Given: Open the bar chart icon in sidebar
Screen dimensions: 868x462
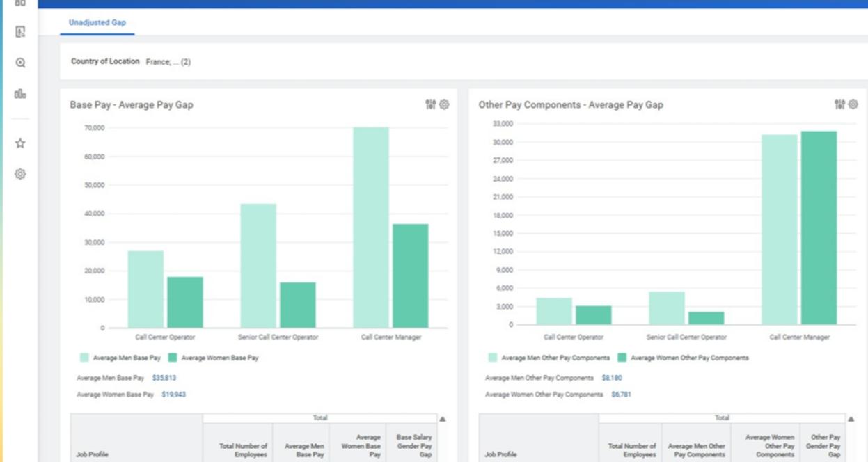Looking at the screenshot, I should pyautogui.click(x=20, y=94).
